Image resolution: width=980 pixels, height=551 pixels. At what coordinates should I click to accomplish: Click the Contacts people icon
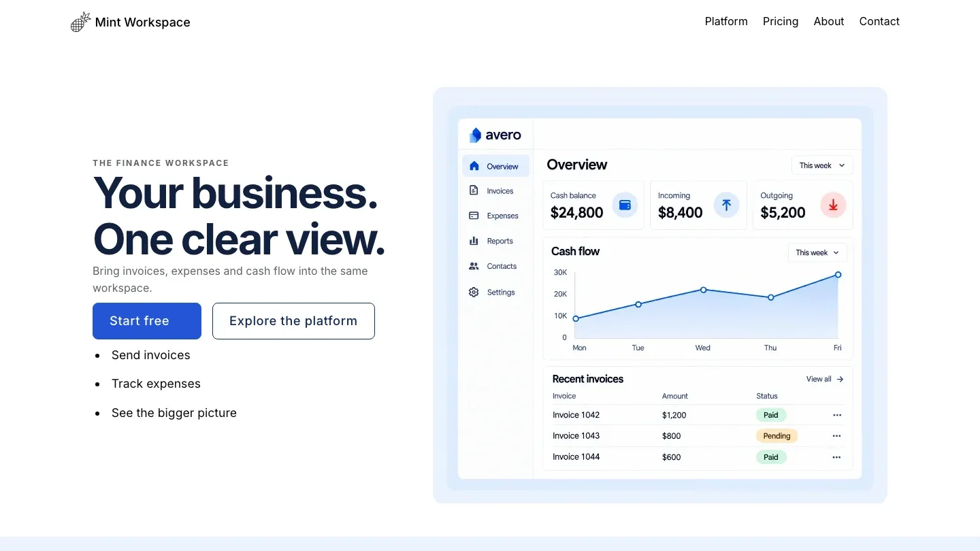474,266
